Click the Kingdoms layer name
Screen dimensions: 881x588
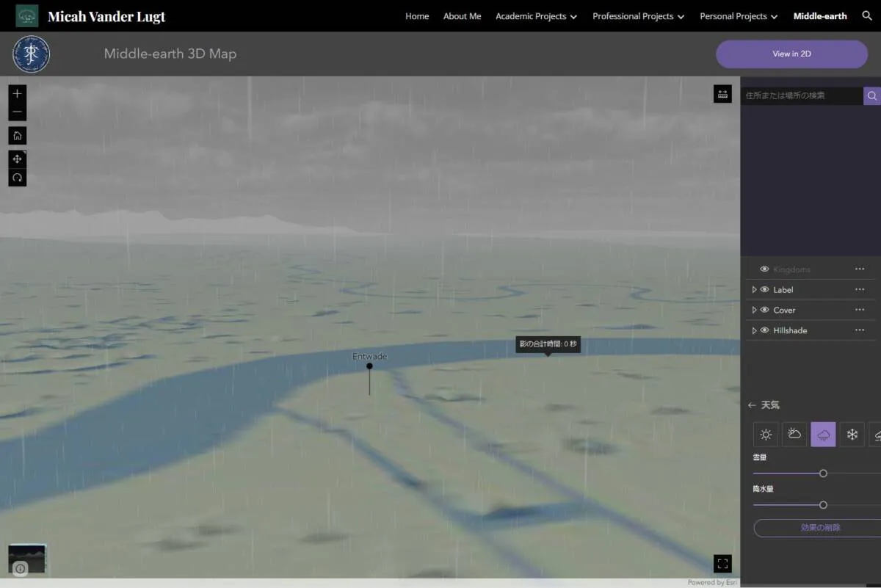click(791, 269)
